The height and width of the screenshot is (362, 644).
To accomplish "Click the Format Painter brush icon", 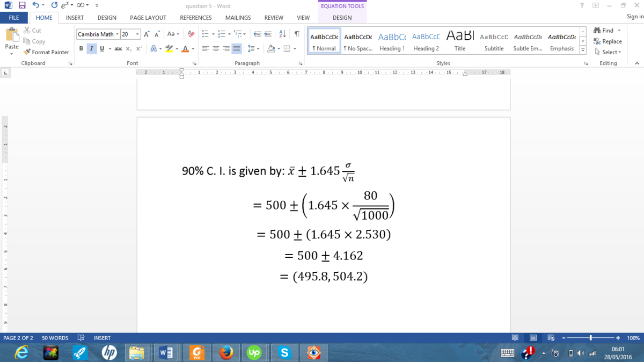I will pos(27,52).
